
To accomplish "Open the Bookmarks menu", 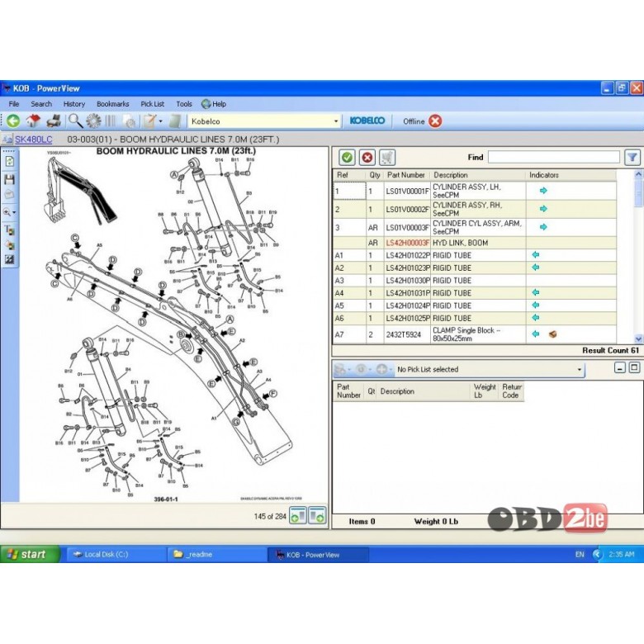I will 113,104.
